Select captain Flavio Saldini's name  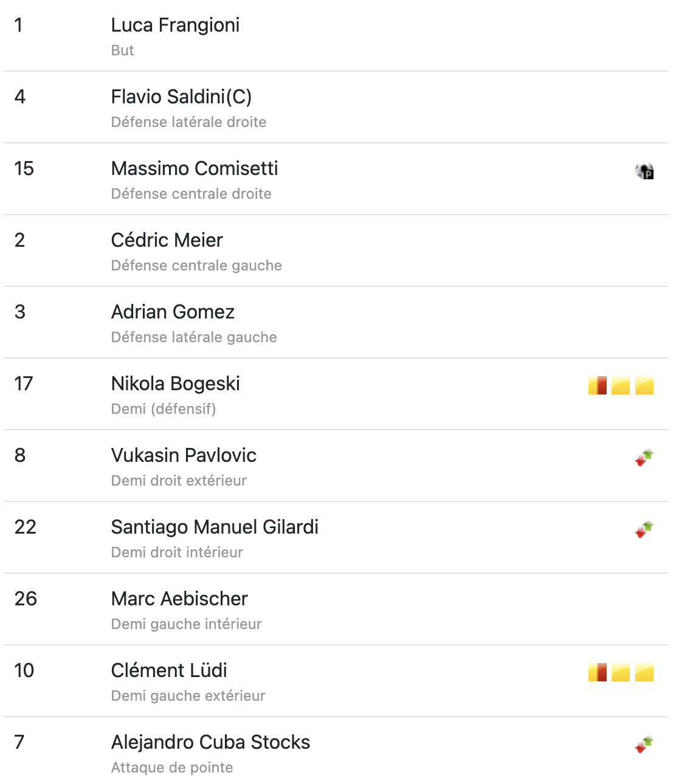[181, 97]
